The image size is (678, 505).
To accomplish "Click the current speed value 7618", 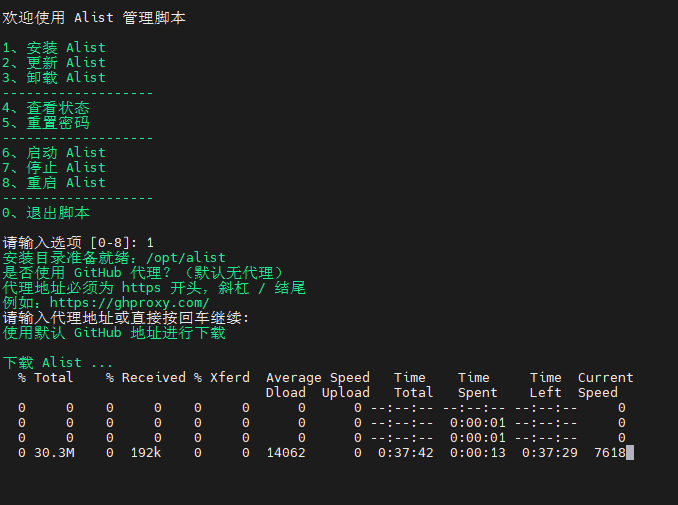I will 610,453.
